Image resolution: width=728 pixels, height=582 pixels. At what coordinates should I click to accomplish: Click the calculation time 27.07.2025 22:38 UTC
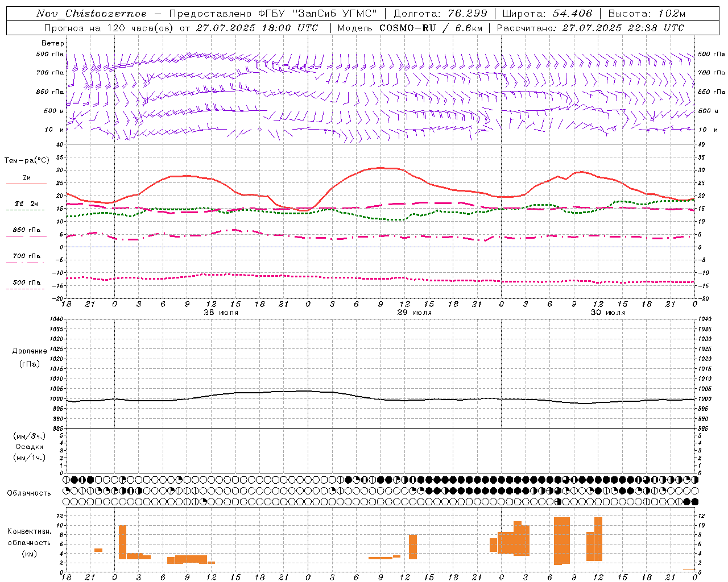tap(623, 28)
